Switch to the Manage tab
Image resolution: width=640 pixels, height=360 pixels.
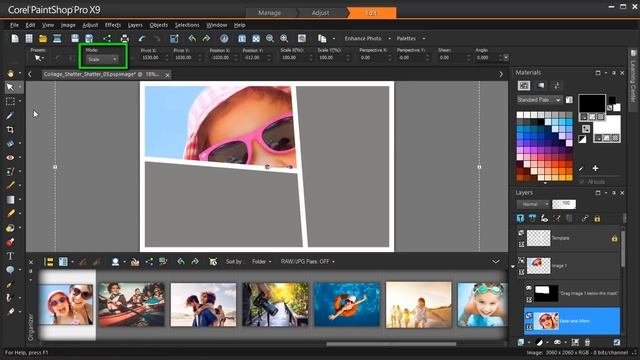point(269,13)
